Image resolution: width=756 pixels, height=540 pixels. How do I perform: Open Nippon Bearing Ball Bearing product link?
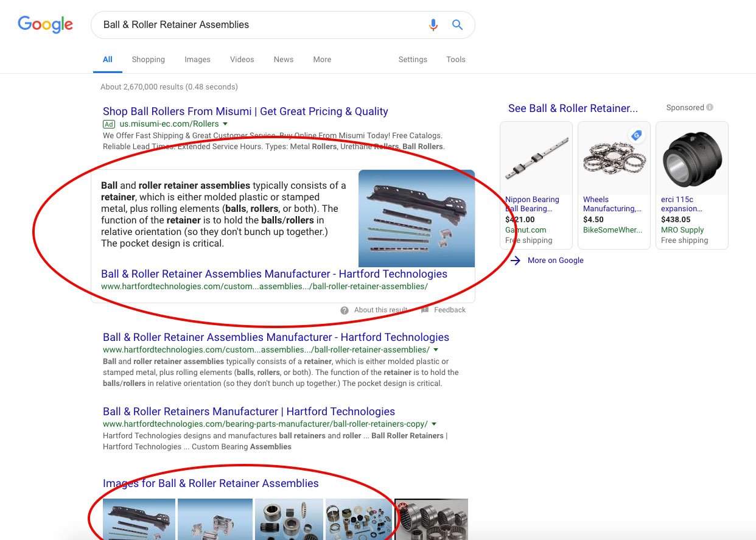(x=532, y=204)
